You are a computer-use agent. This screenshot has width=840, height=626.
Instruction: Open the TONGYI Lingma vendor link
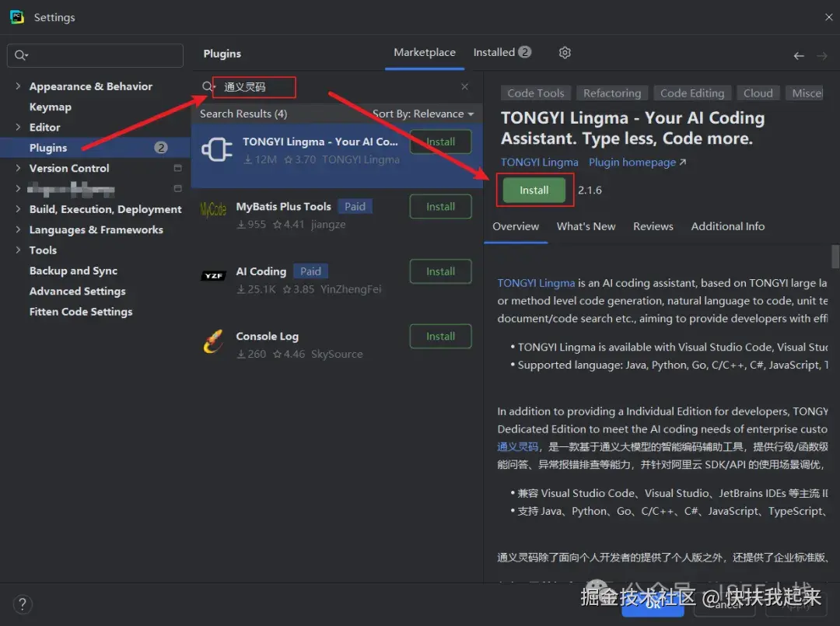point(540,163)
